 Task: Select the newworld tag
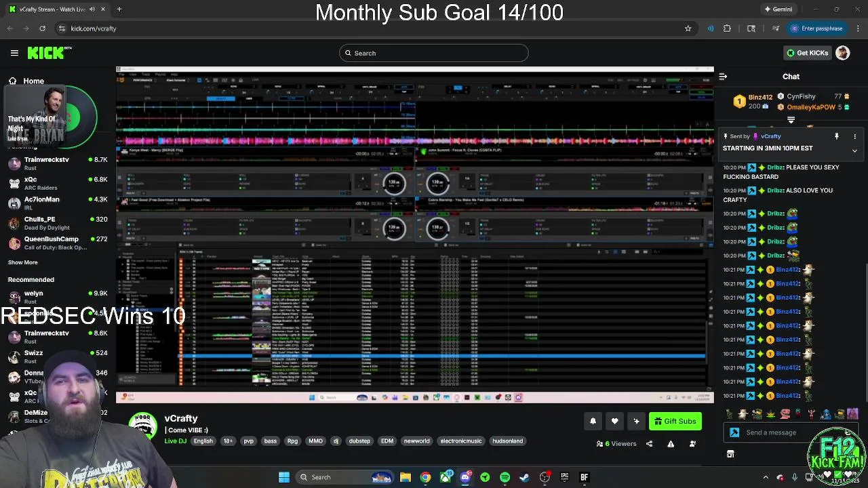416,441
